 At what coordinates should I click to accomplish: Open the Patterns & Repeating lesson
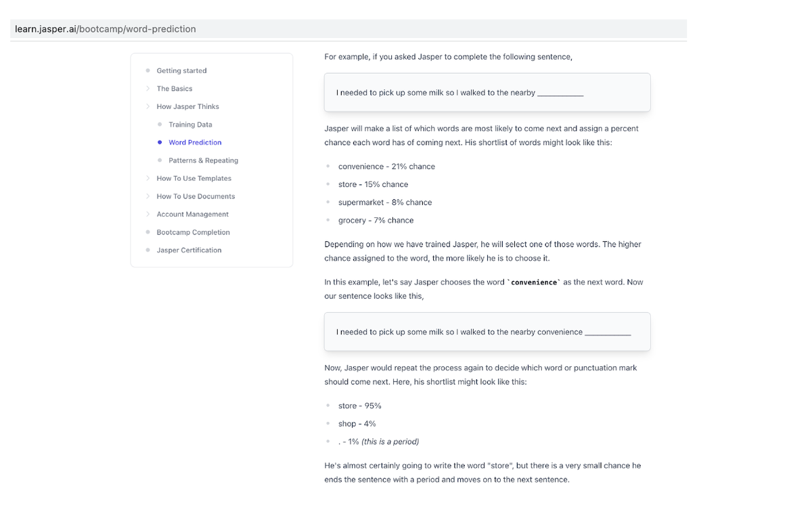(203, 160)
